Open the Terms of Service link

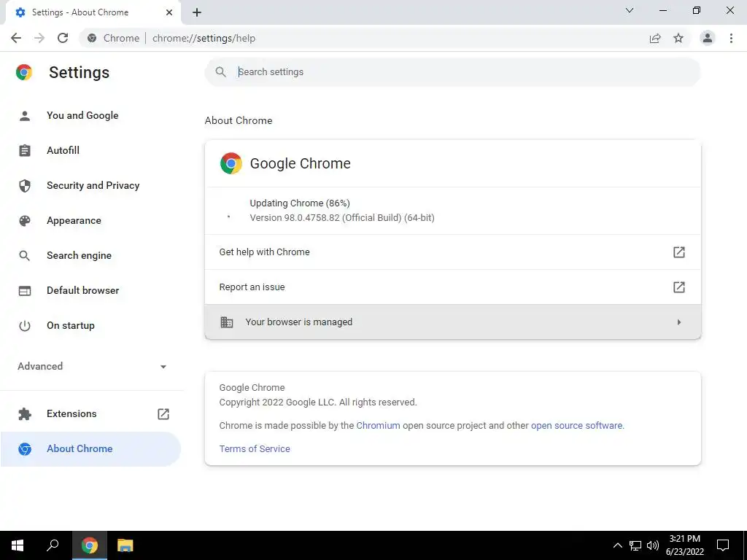(x=255, y=448)
